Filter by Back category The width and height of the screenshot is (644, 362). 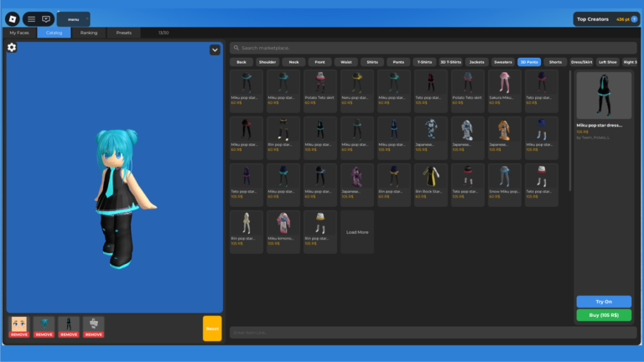[241, 62]
